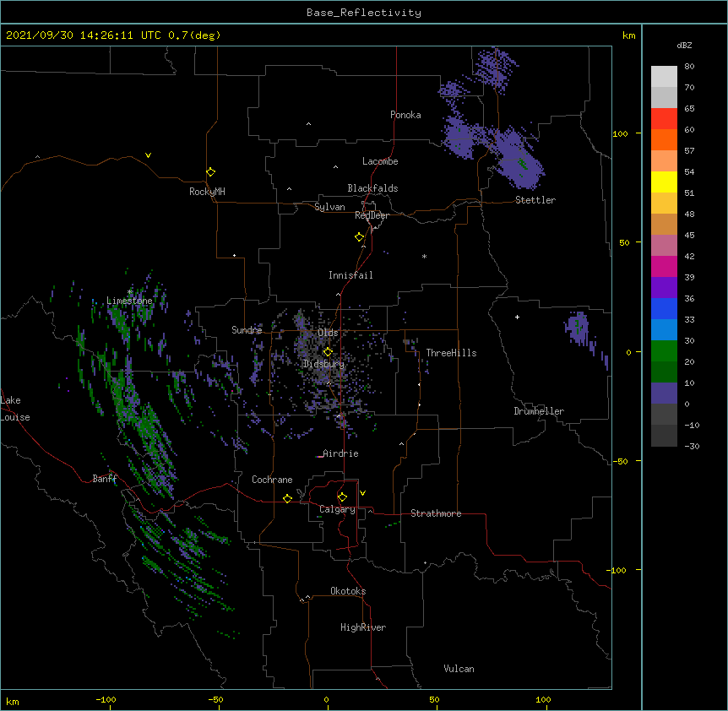Screen dimensions: 728x711
Task: Click the white plus marker northwest of Drumheller
Action: (x=517, y=317)
